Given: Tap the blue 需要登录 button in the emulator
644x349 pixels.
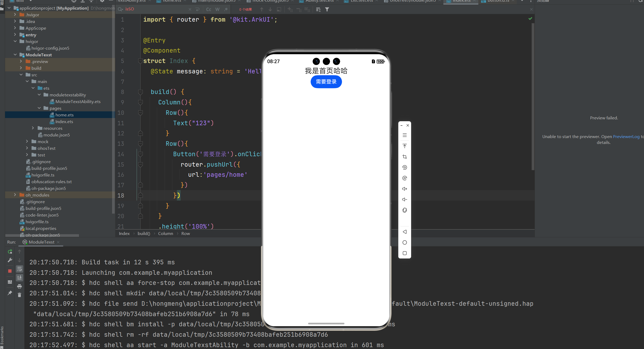Looking at the screenshot, I should tap(326, 82).
